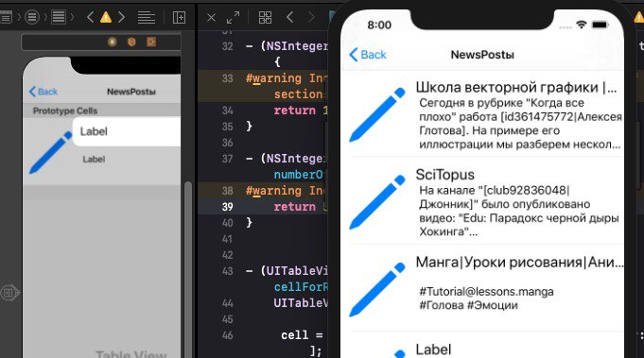The height and width of the screenshot is (358, 644).
Task: Tap pencil icon of the SciTopus row
Action: [377, 202]
